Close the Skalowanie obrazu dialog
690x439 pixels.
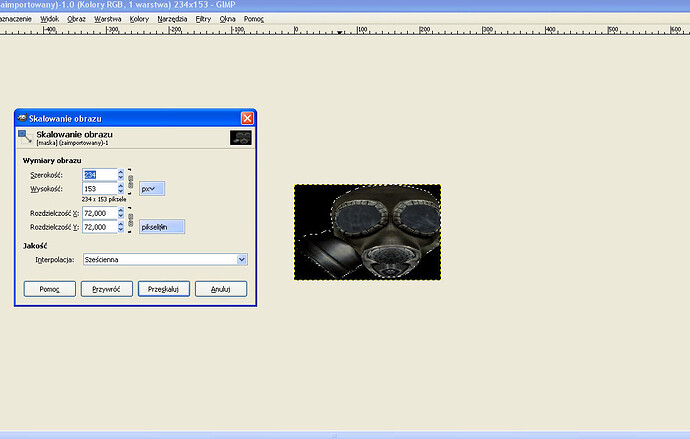point(247,118)
